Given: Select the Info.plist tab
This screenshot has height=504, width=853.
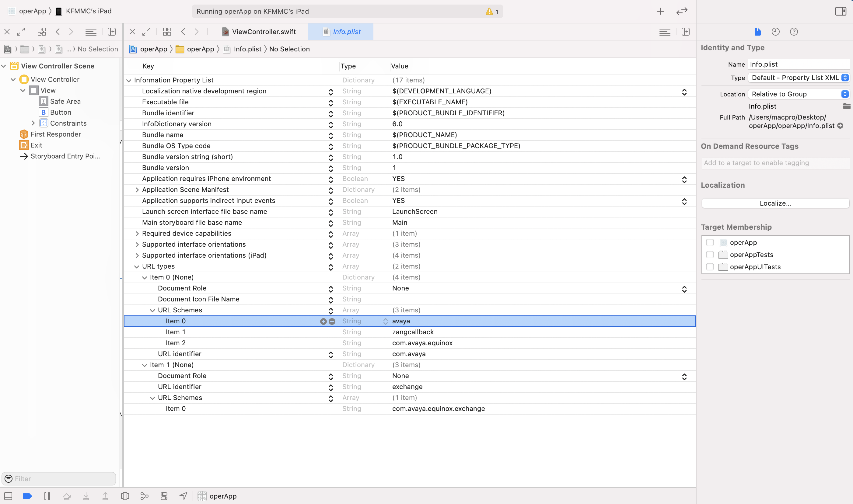Looking at the screenshot, I should point(341,32).
